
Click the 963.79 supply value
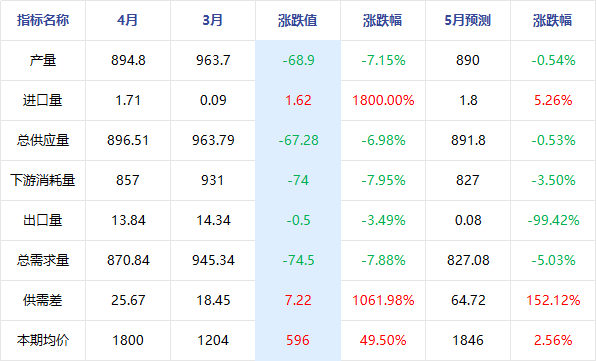coord(213,141)
